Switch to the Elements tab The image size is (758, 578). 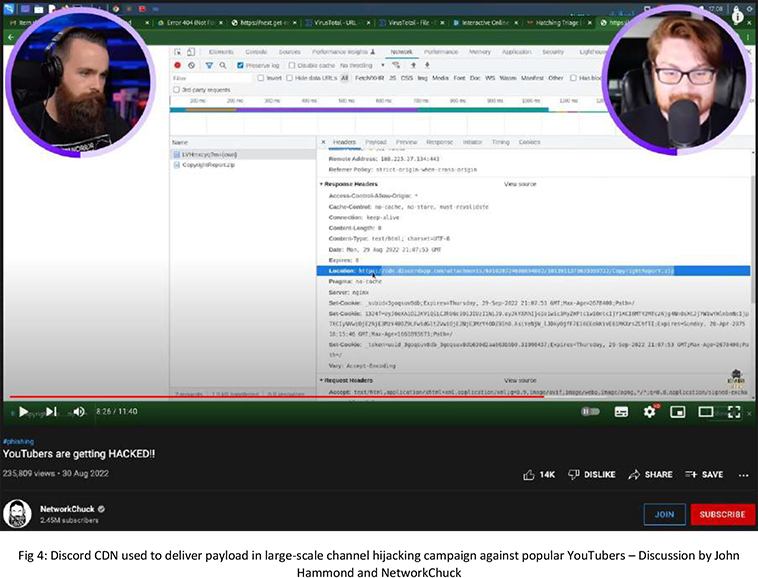click(221, 52)
